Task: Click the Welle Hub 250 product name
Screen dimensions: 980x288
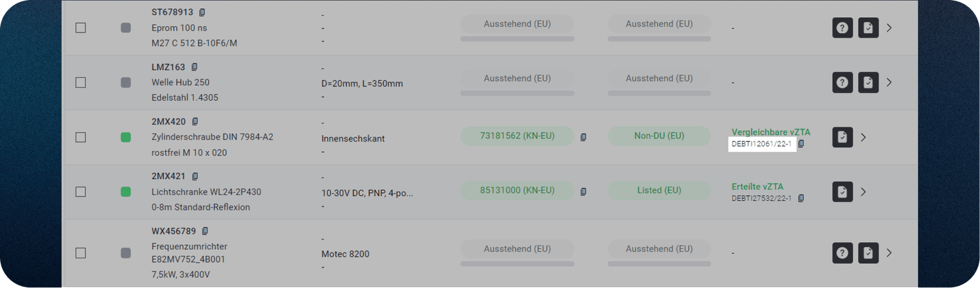Action: point(181,83)
